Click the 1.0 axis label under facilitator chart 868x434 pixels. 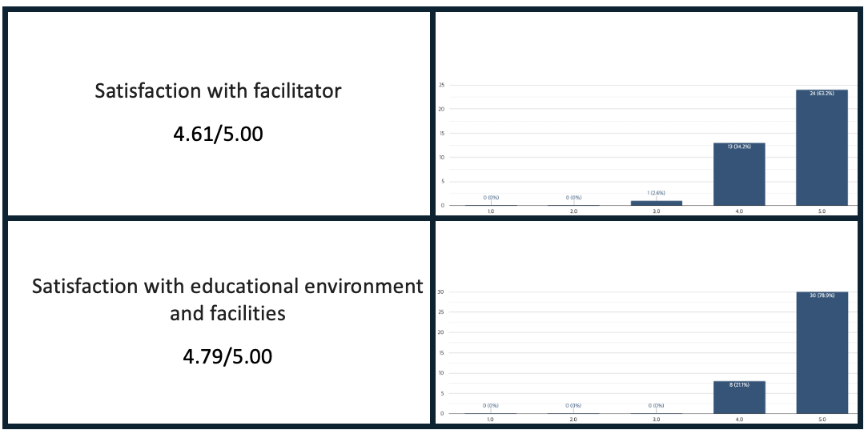click(x=491, y=212)
